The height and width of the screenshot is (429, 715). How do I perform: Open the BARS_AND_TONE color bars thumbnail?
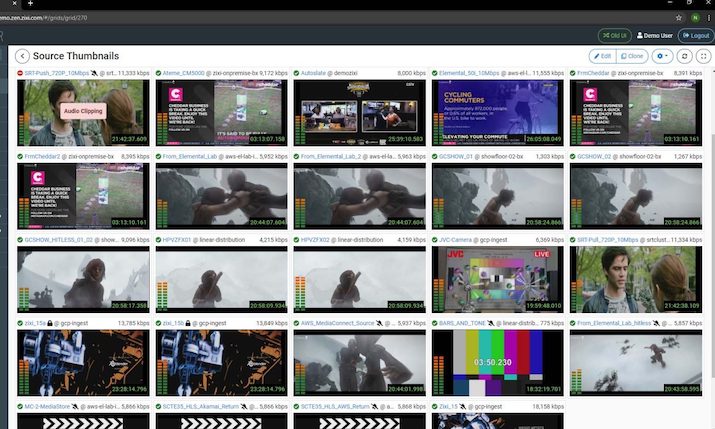pyautogui.click(x=497, y=363)
